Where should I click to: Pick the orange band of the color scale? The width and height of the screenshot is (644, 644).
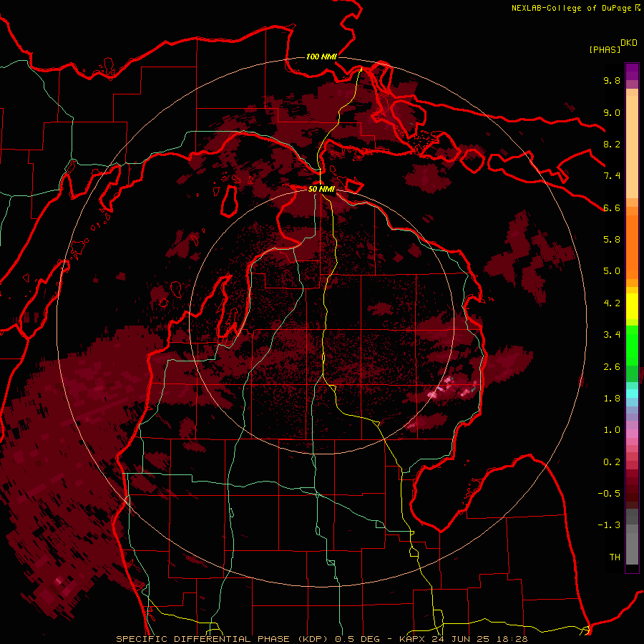pos(632,246)
